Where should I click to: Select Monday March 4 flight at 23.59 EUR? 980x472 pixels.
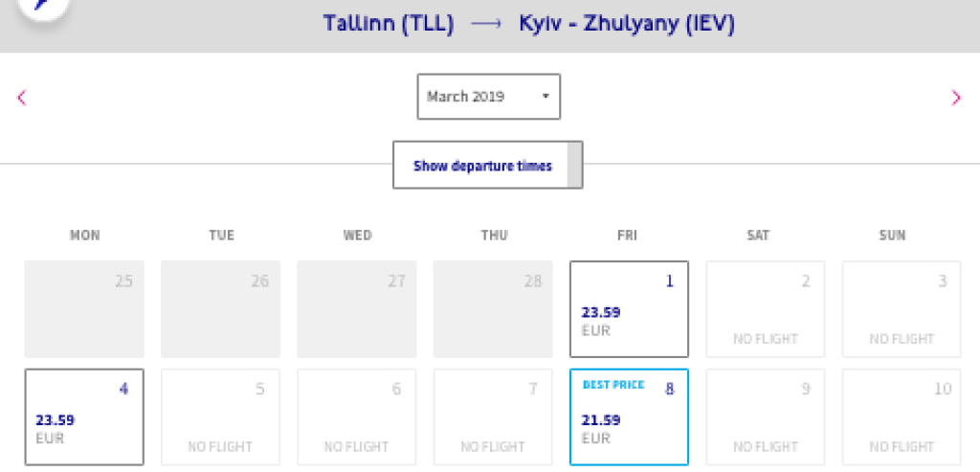pos(85,417)
